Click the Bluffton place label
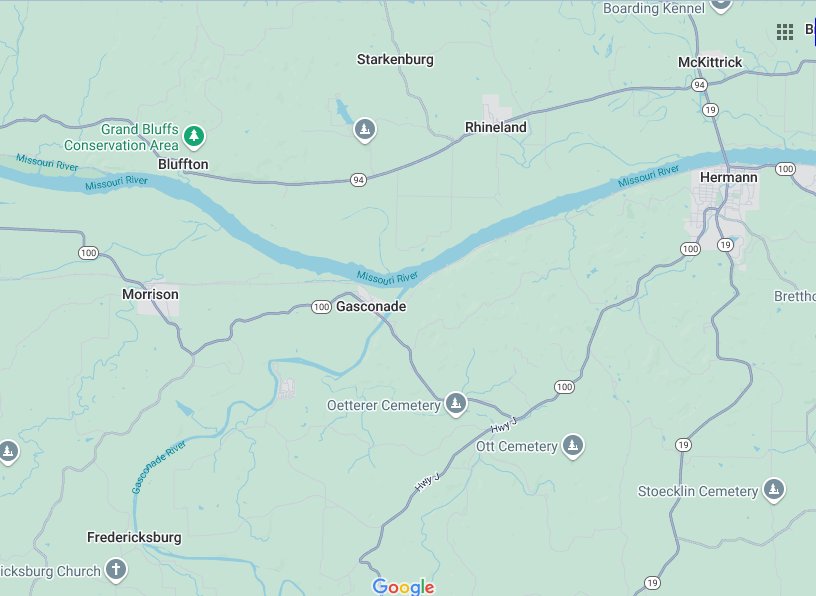The image size is (816, 596). (x=183, y=164)
